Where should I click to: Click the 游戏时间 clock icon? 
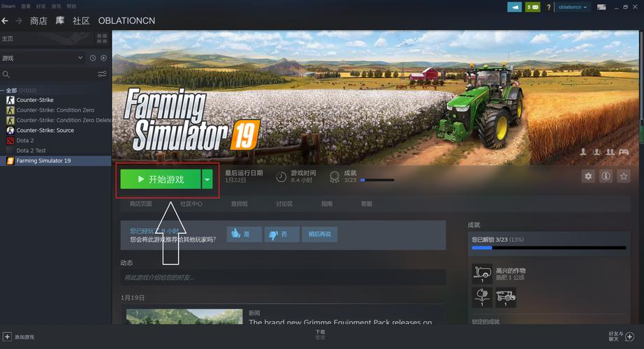click(281, 177)
